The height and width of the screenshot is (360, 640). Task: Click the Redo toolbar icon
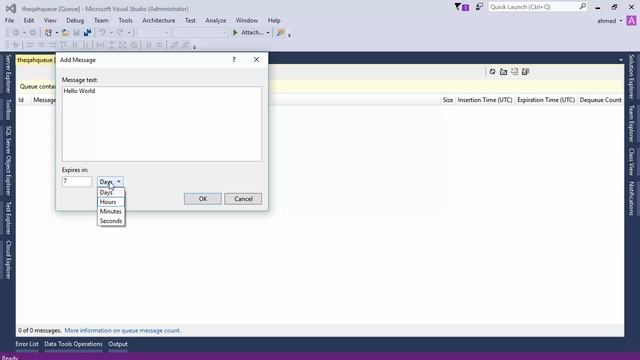tap(120, 33)
